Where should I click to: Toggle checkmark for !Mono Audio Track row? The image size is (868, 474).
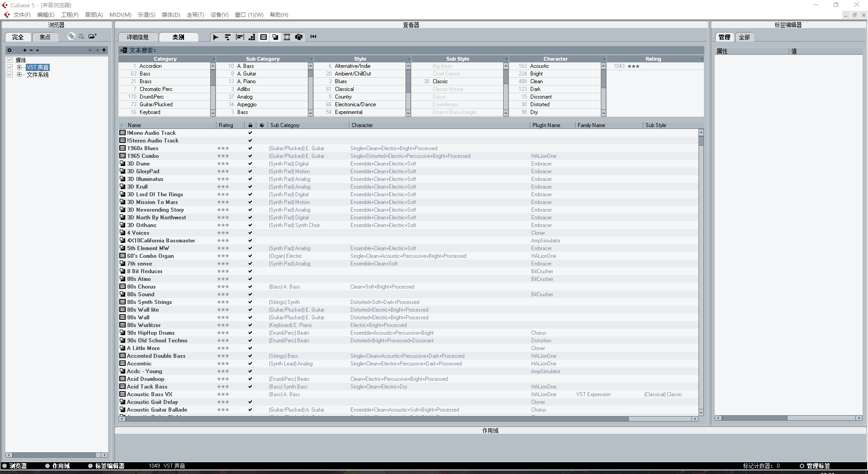click(x=250, y=133)
